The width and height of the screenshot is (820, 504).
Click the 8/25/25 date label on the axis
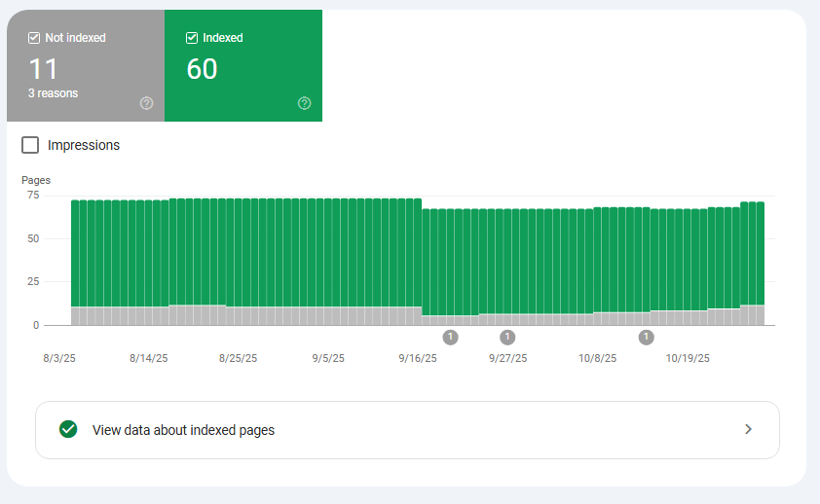click(x=238, y=358)
